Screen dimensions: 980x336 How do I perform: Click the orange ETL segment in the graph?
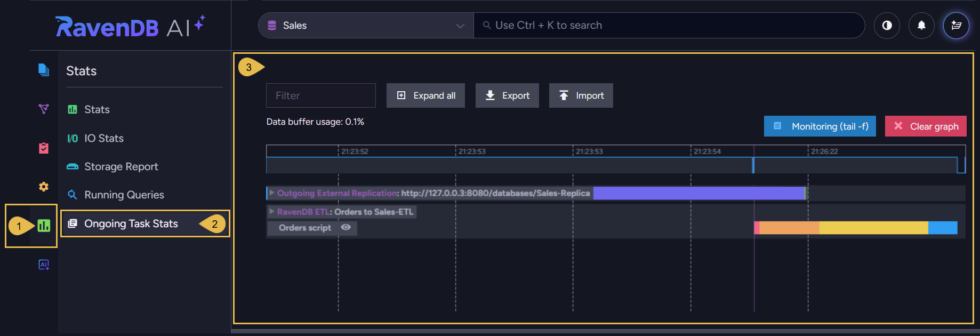click(789, 228)
